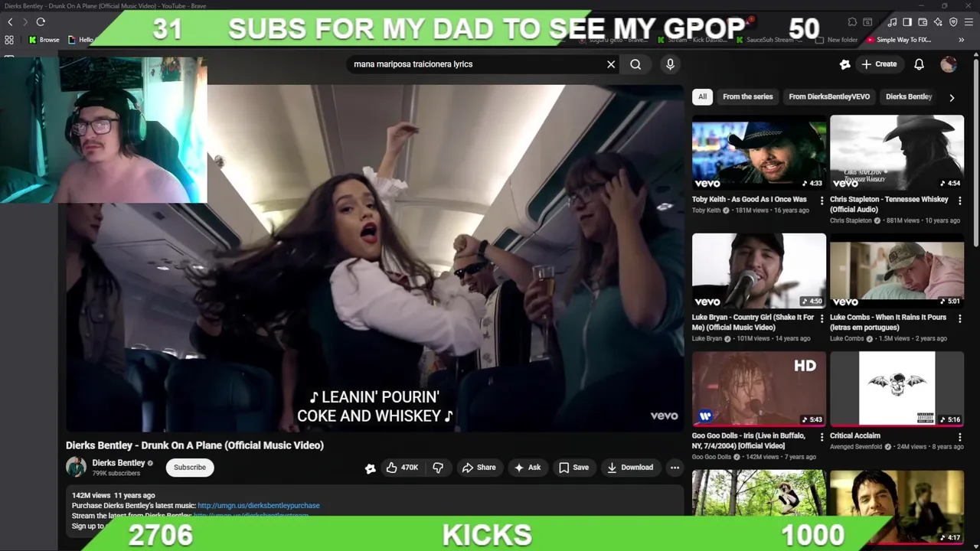Click Toby Keith As Good As I Once Was title

(x=750, y=200)
